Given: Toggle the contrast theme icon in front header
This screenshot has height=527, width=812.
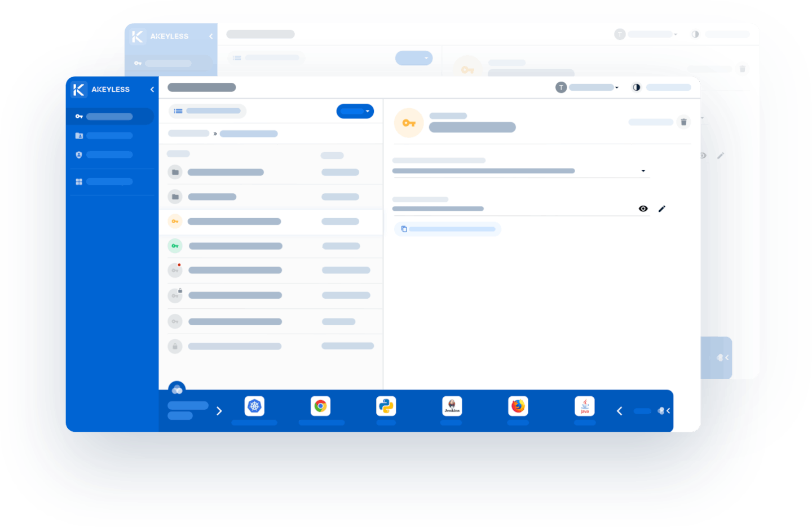Looking at the screenshot, I should coord(636,87).
